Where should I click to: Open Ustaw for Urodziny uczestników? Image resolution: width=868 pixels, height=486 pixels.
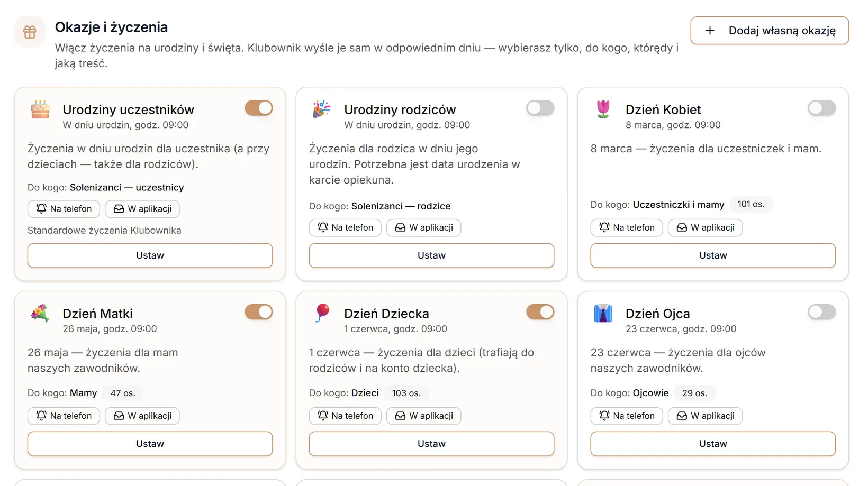tap(150, 255)
